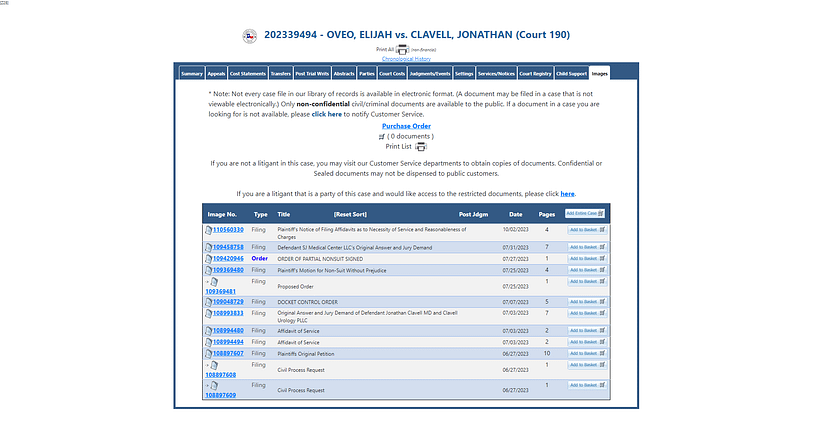819x434 pixels.
Task: Open image number link 108897608
Action: point(220,375)
